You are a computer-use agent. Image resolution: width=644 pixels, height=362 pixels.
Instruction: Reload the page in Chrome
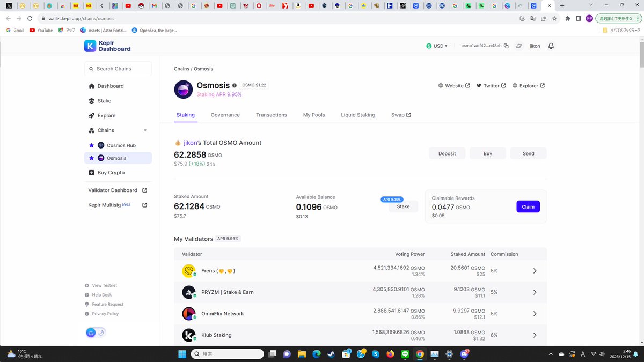[x=30, y=18]
